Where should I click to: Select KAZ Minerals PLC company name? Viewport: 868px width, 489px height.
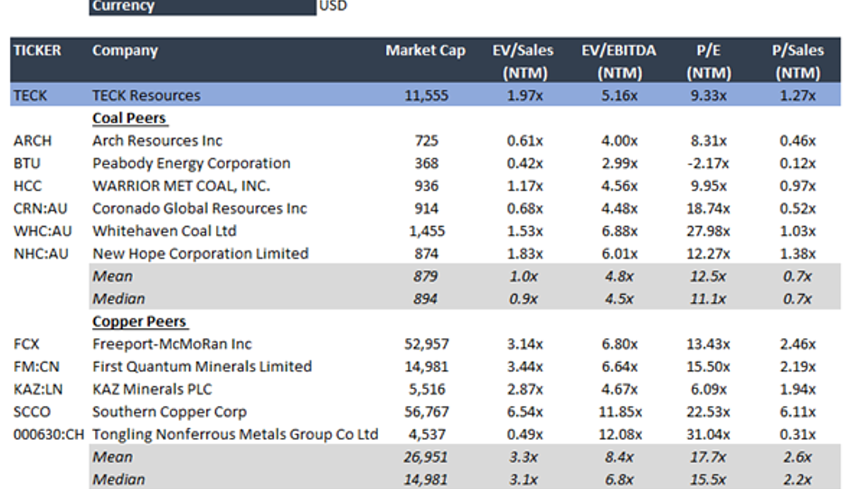(x=152, y=390)
